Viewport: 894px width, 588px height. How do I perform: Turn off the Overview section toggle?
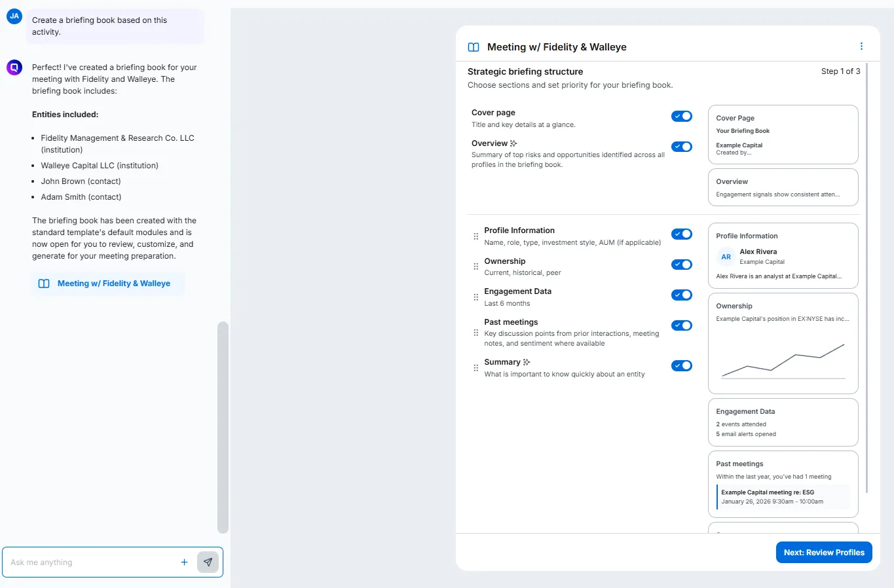point(682,147)
